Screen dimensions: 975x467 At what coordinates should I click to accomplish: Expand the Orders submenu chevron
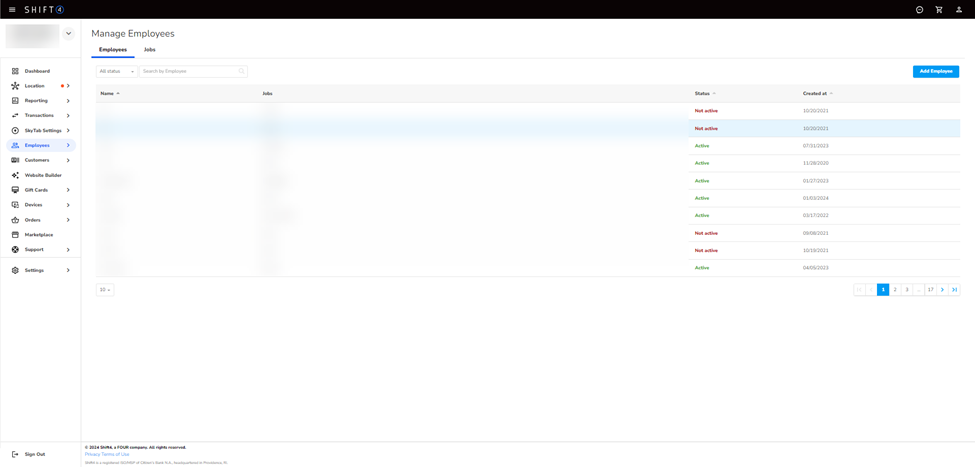[x=68, y=220]
